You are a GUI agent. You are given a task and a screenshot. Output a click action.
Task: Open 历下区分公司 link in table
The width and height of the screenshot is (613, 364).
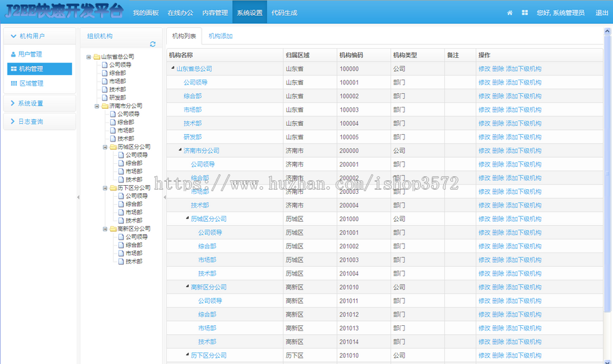tap(209, 356)
